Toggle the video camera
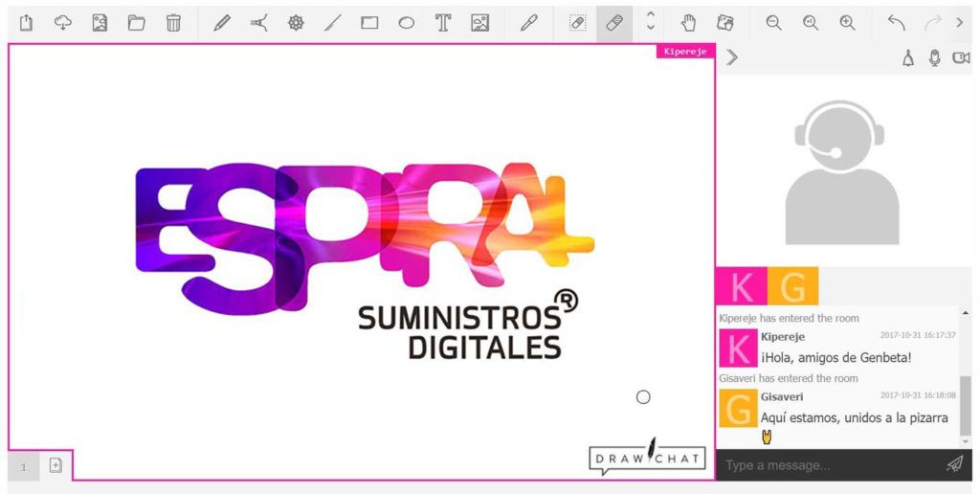The image size is (980, 494). tap(961, 58)
